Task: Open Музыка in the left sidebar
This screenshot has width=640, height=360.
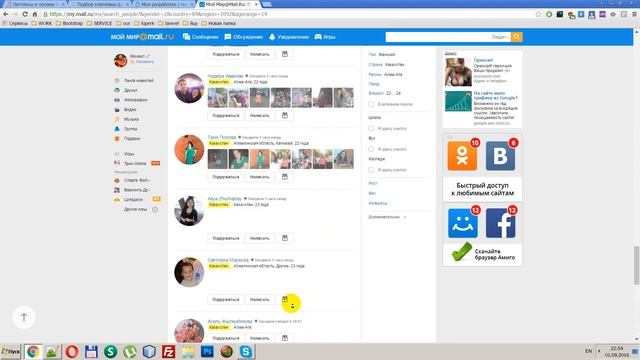Action: [x=127, y=119]
